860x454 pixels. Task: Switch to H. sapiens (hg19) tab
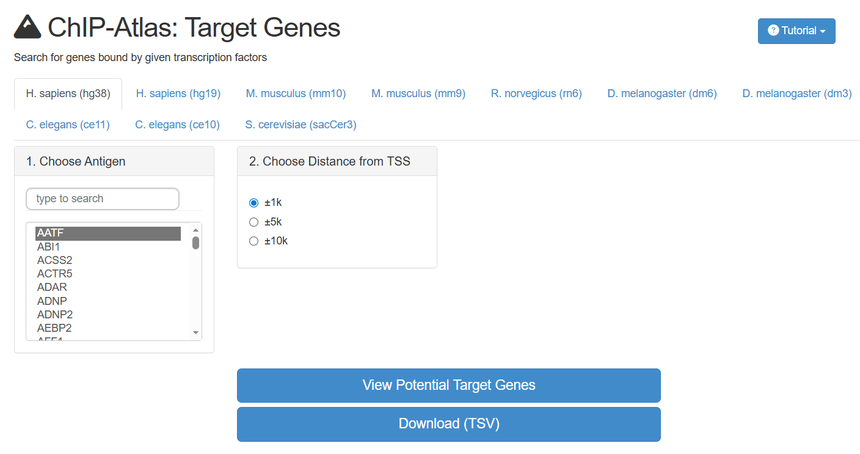[178, 94]
